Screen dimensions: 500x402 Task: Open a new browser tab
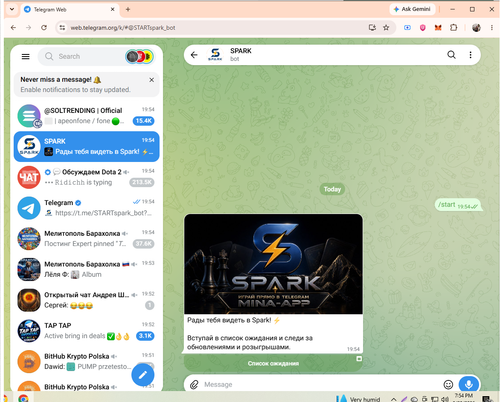click(x=128, y=9)
